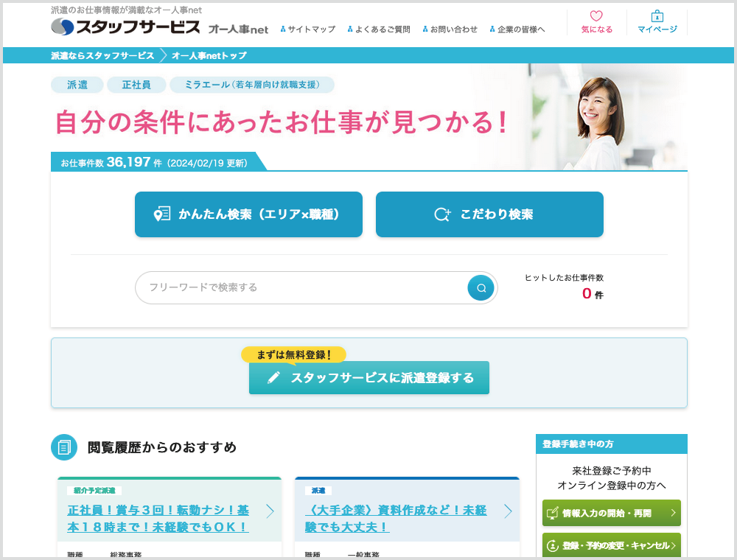This screenshot has width=737, height=560.
Task: Click 登録・予約の変更・キャンセル green button
Action: point(612,545)
